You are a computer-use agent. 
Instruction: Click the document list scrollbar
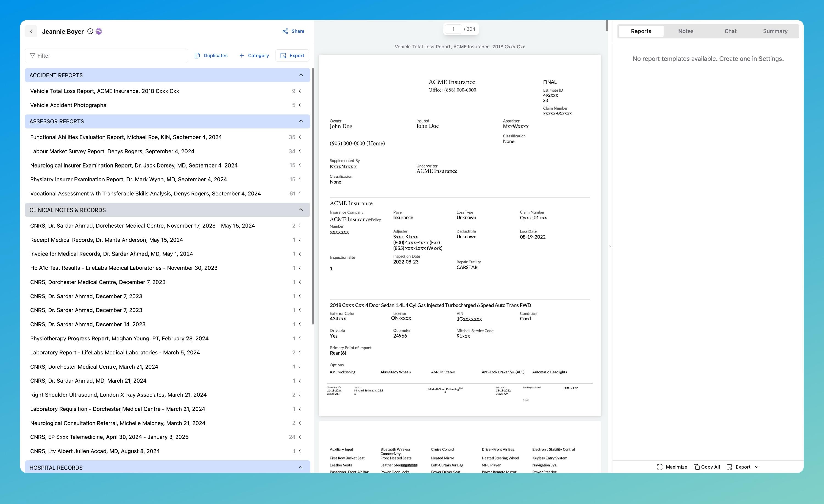pos(313,195)
